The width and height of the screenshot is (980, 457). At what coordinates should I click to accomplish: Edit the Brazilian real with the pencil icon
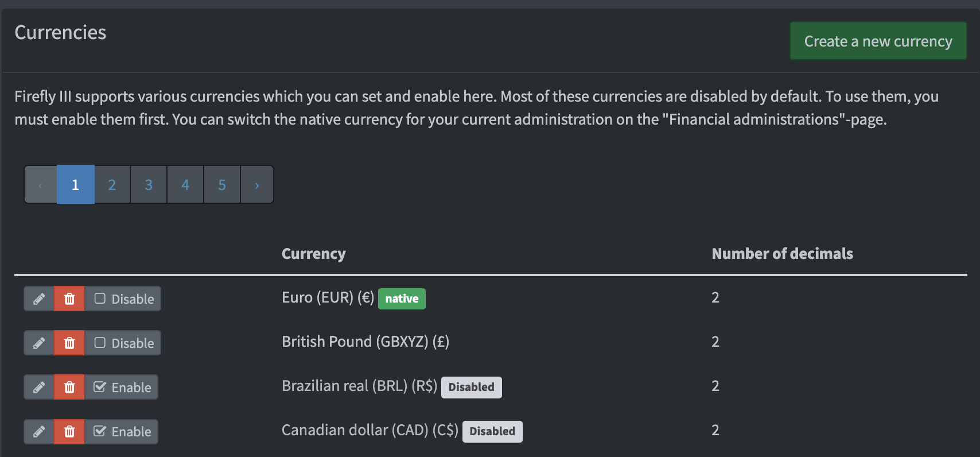tap(39, 387)
